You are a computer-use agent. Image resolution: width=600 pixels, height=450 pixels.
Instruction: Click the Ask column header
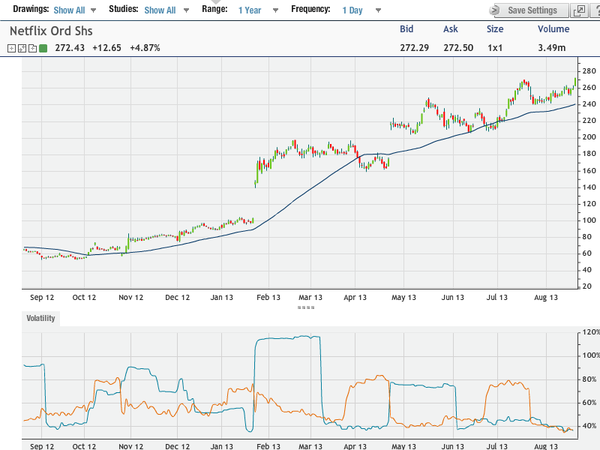[451, 29]
